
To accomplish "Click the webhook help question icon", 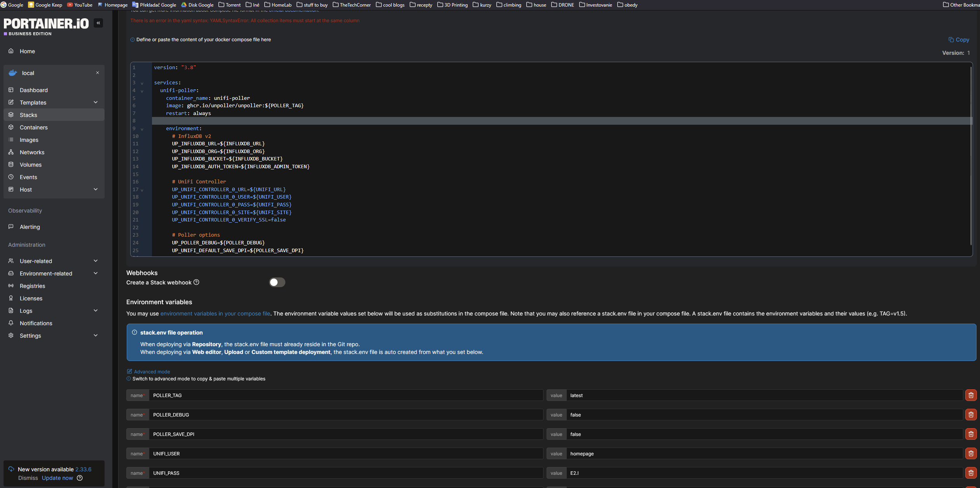I will pyautogui.click(x=196, y=282).
